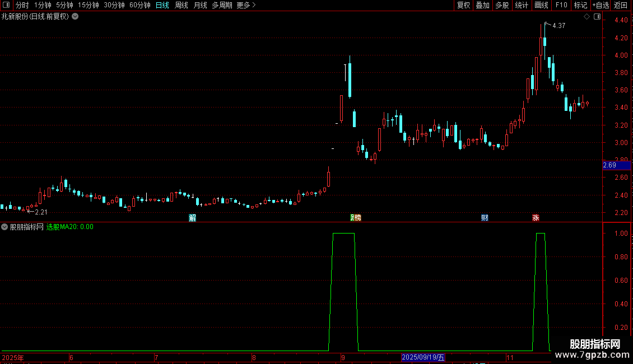Switch to 60分钟 period
Viewport: 633px width, 364px height.
pyautogui.click(x=140, y=5)
